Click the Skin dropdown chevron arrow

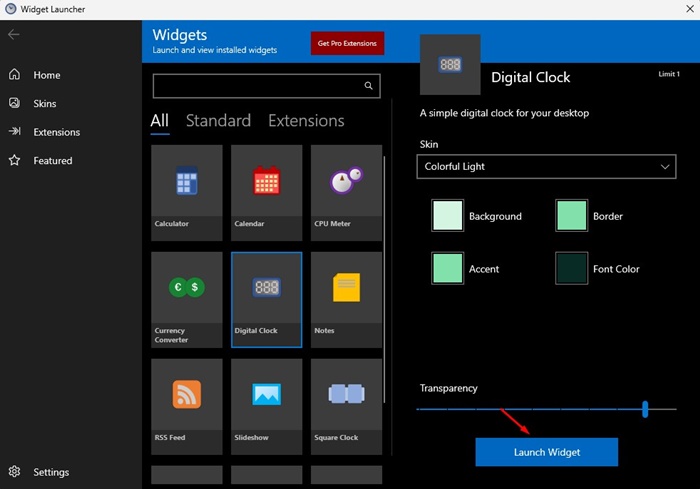click(x=665, y=167)
